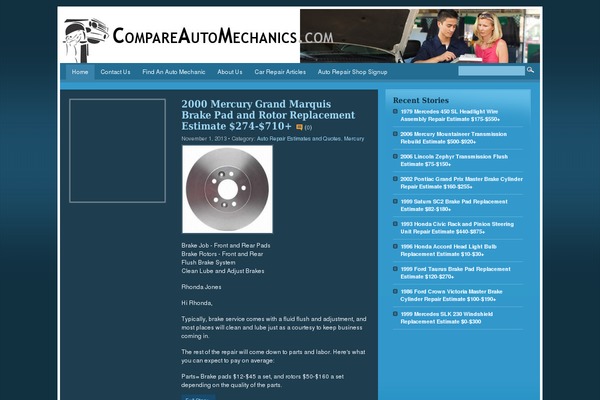Click bullet icon beside 1996 Honda Accord story
The height and width of the screenshot is (400, 600).
(x=395, y=247)
